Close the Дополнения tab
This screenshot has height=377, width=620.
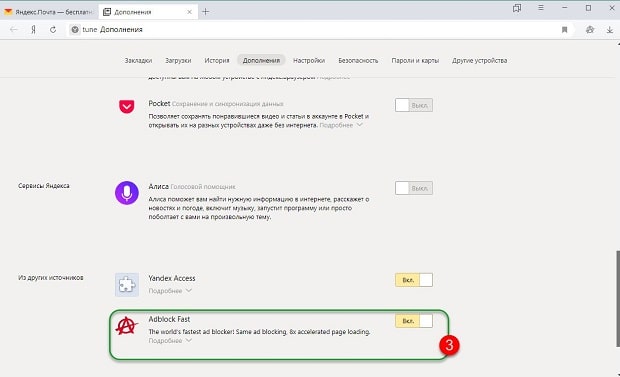pyautogui.click(x=189, y=12)
